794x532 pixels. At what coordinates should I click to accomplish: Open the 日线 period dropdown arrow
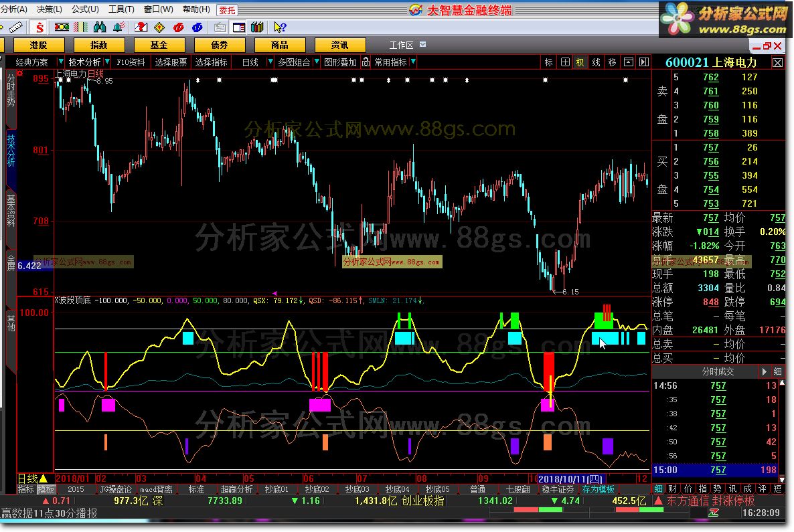[x=270, y=62]
